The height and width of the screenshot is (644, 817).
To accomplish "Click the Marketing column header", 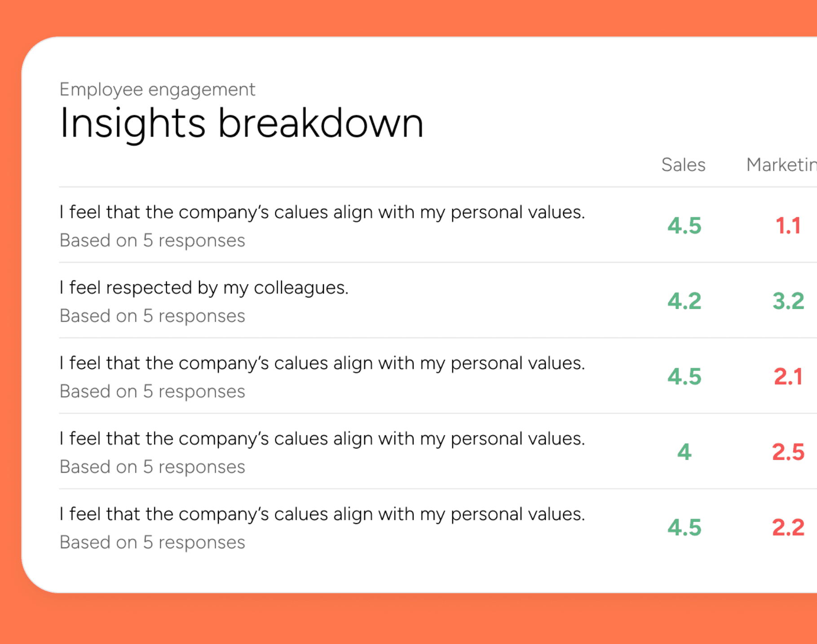I will [782, 165].
